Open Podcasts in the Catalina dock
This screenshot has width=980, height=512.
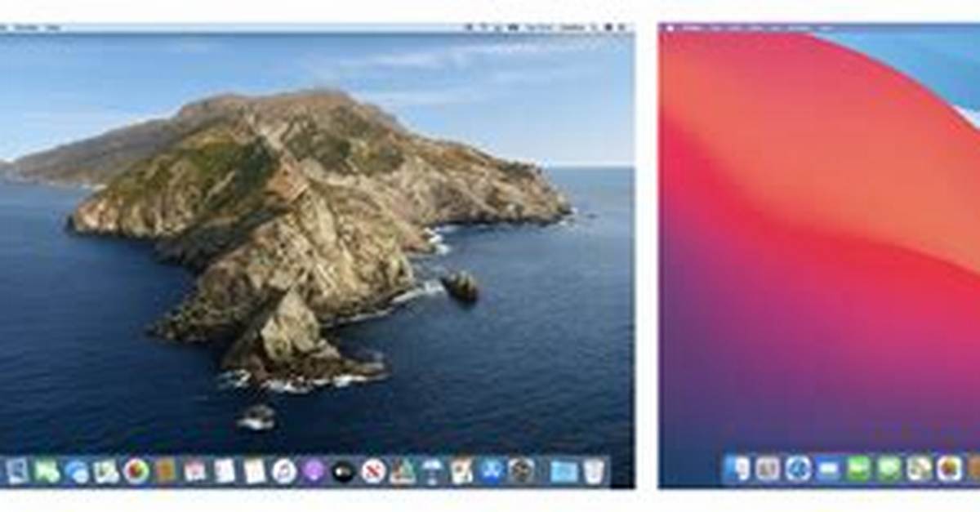[314, 470]
